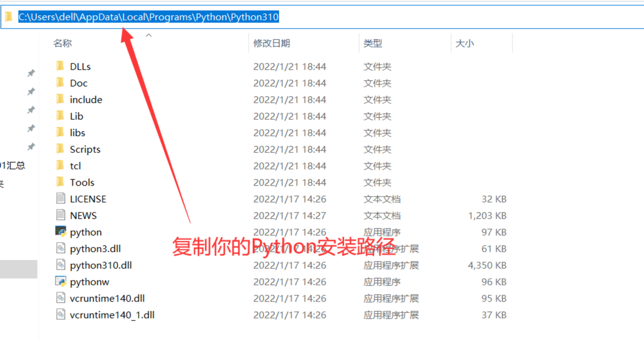This screenshot has height=341, width=644.
Task: Select the Lib folder name
Action: pyautogui.click(x=76, y=116)
